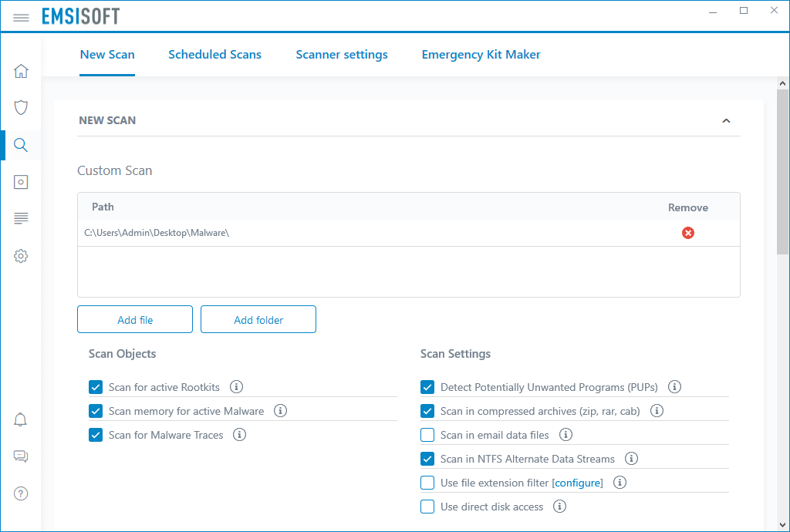
Task: Disable Scan for active Rootkits
Action: (96, 387)
